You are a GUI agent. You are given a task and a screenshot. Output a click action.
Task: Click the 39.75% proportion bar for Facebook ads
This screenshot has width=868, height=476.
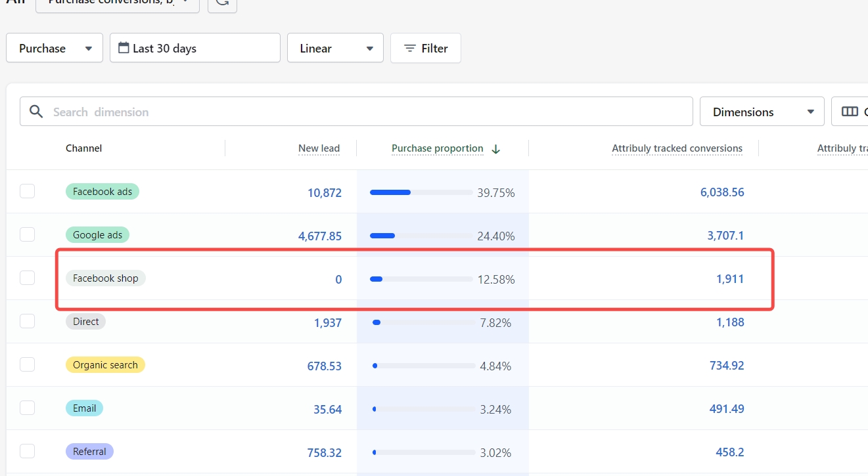(421, 192)
